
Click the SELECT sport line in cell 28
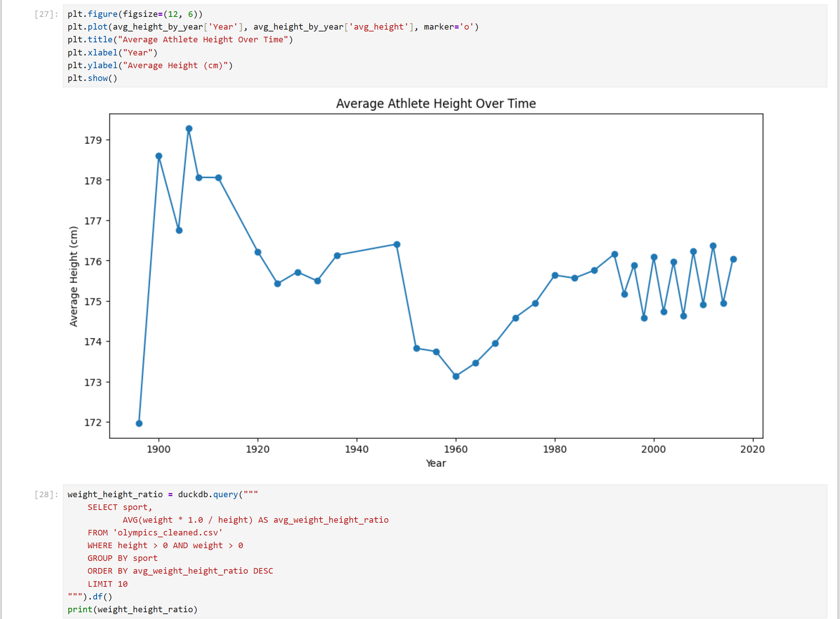point(120,507)
